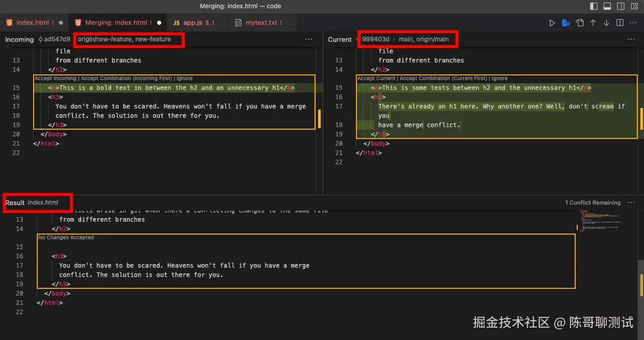The height and width of the screenshot is (340, 644).
Task: Click the JS icon on app.js tab
Action: tap(176, 23)
